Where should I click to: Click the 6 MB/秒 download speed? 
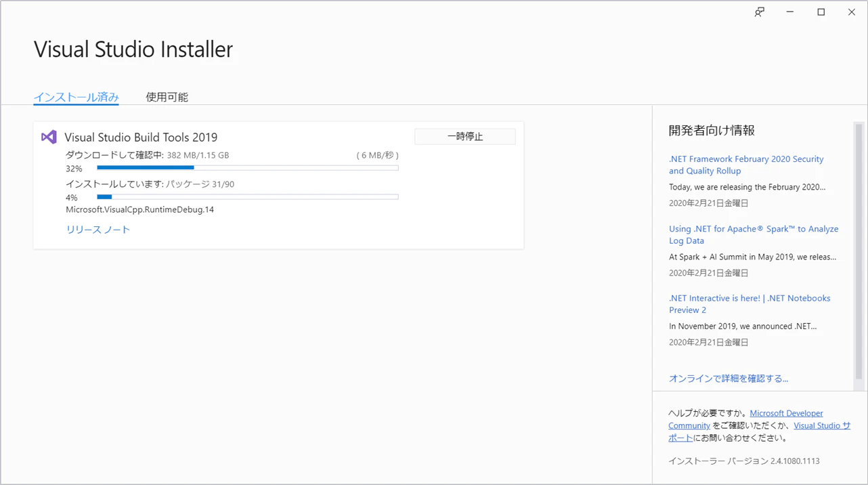click(x=377, y=155)
